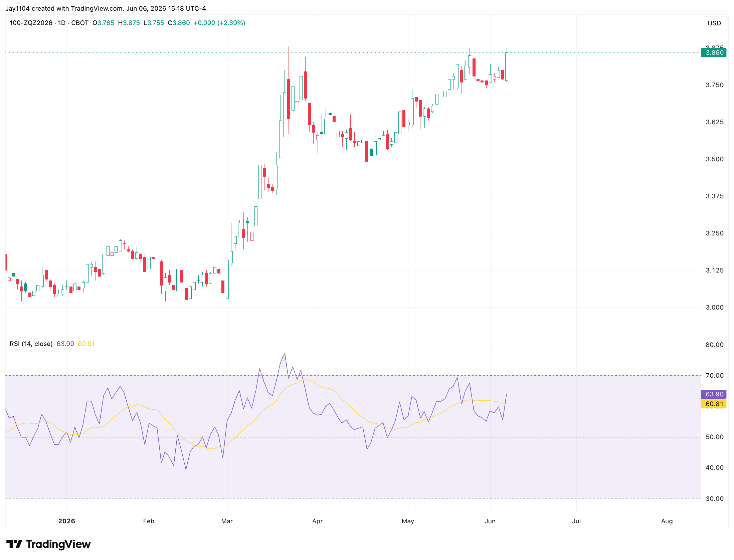Click the Aug label on time axis
The height and width of the screenshot is (560, 734).
(667, 521)
